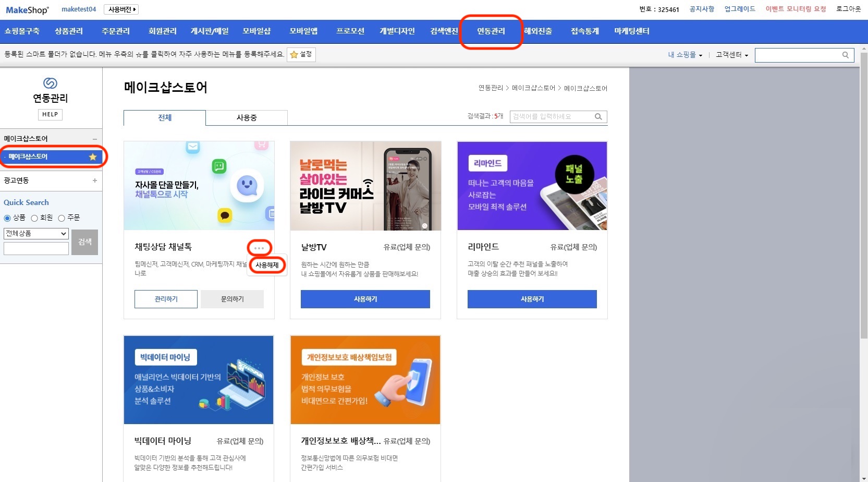Click the store search magnifier icon
The width and height of the screenshot is (868, 482).
point(598,116)
